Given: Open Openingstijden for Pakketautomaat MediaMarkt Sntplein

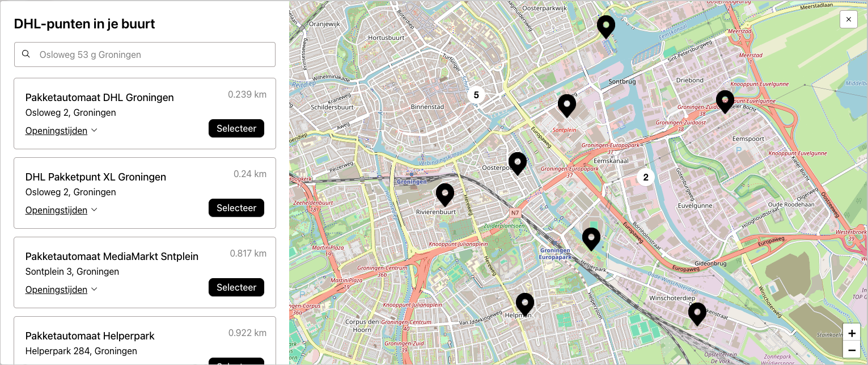Looking at the screenshot, I should (x=61, y=290).
